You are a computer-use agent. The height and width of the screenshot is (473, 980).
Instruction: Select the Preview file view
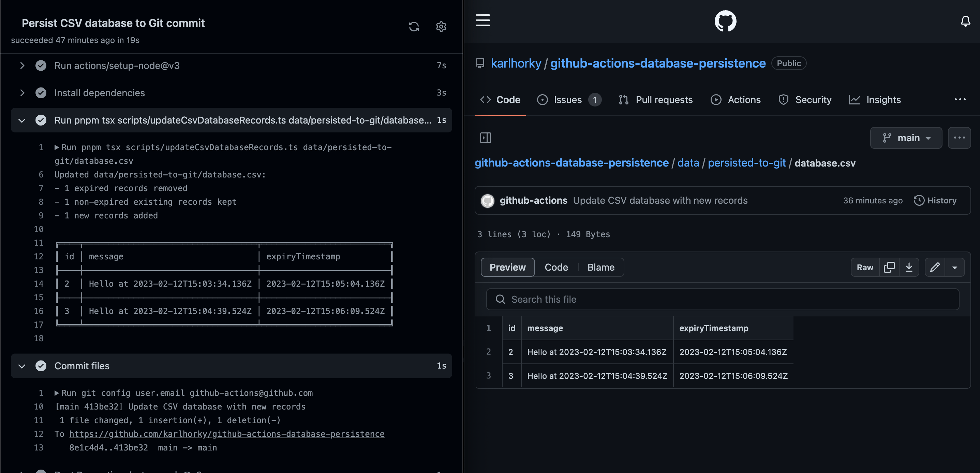[507, 267]
